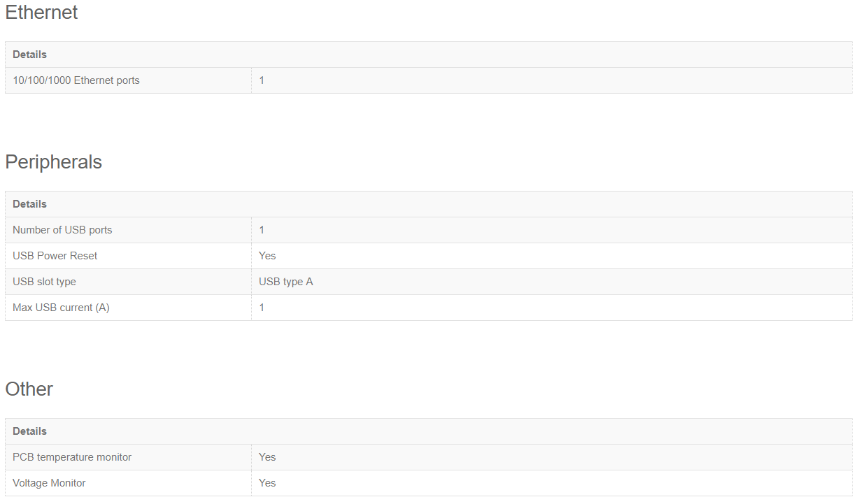Click the Number of USB ports value
The width and height of the screenshot is (861, 504).
[262, 230]
